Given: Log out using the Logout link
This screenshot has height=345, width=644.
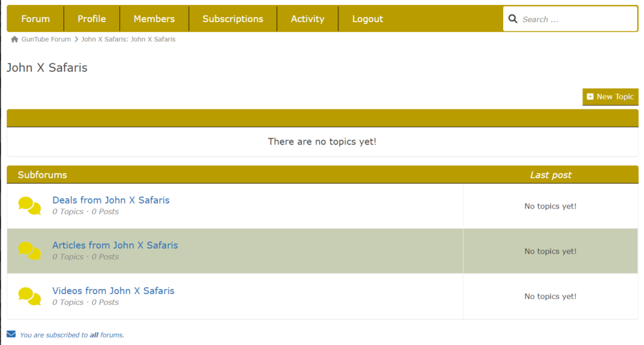Looking at the screenshot, I should coord(367,19).
